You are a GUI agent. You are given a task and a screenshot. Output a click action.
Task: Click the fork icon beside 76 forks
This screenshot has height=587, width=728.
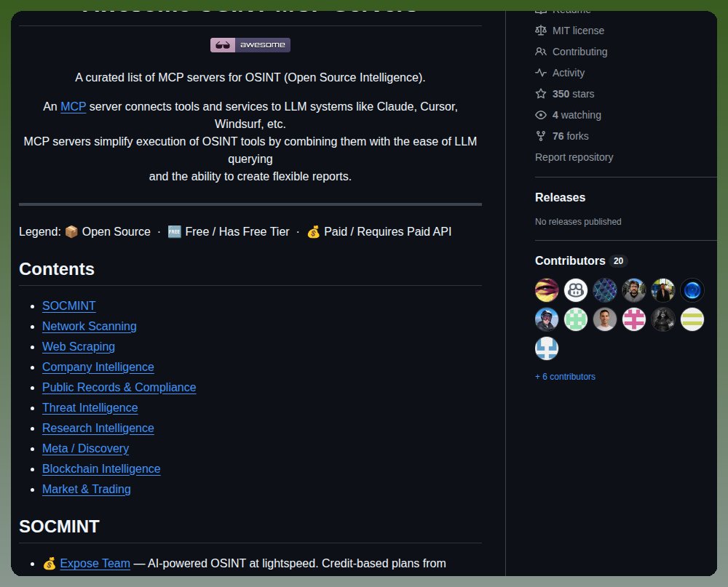click(x=540, y=136)
